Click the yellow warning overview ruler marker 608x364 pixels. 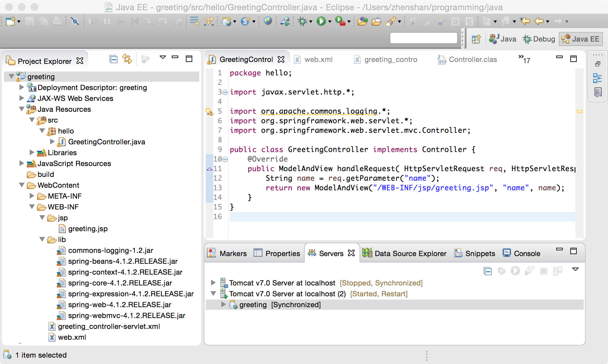click(x=580, y=111)
